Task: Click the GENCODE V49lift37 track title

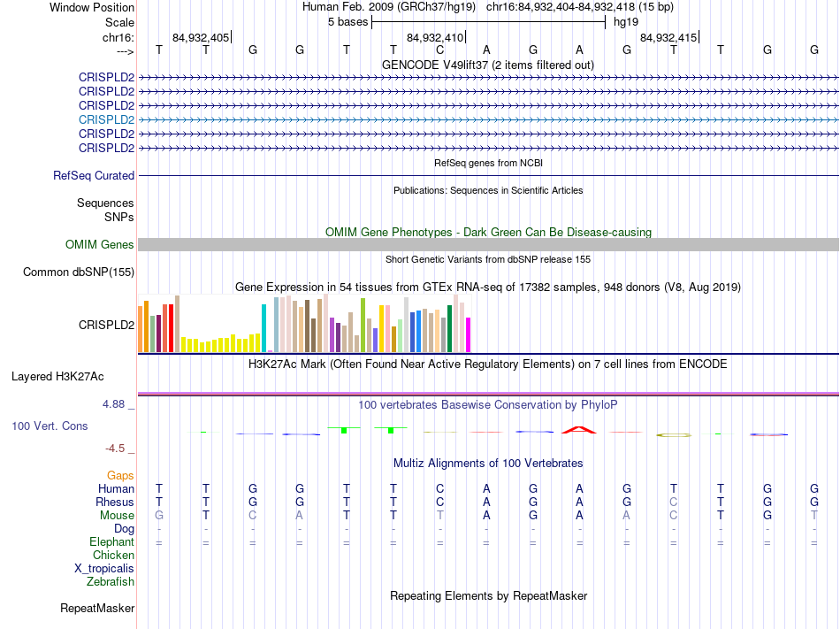Action: pos(488,65)
